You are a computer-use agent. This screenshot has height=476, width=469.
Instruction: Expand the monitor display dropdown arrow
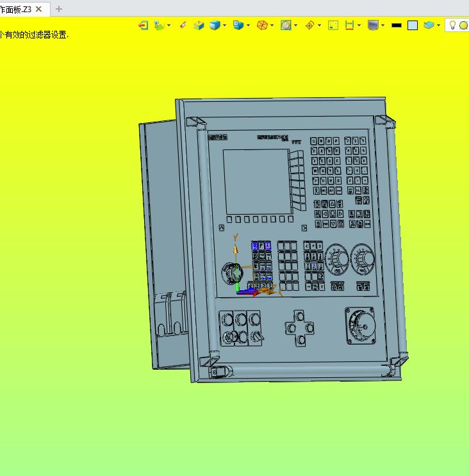pyautogui.click(x=383, y=26)
